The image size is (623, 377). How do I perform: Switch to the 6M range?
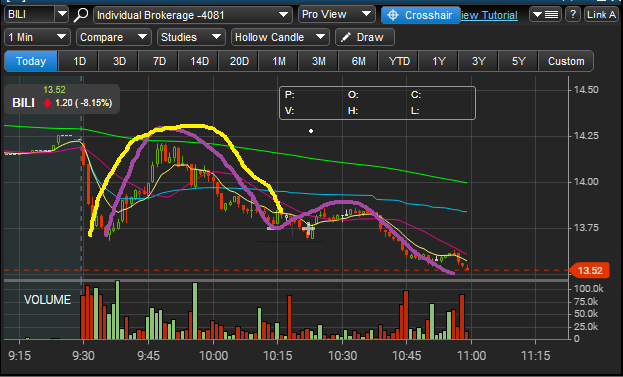coord(359,61)
